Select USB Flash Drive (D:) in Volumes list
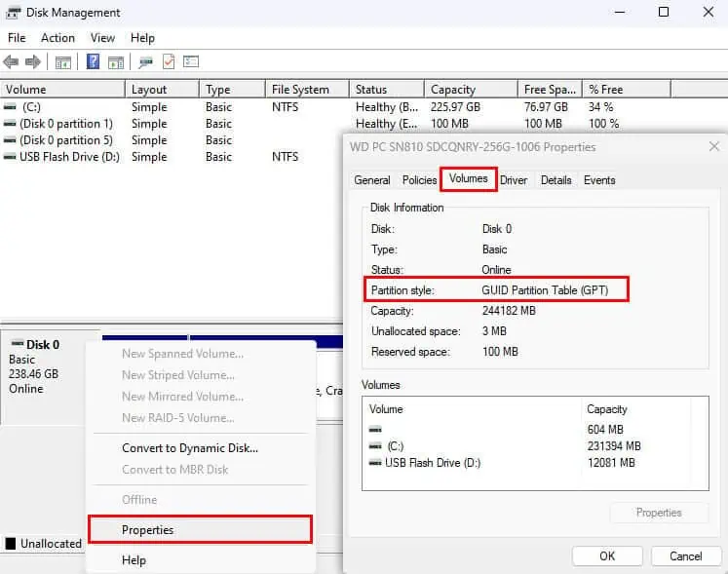Viewport: 728px width, 574px height. click(433, 463)
